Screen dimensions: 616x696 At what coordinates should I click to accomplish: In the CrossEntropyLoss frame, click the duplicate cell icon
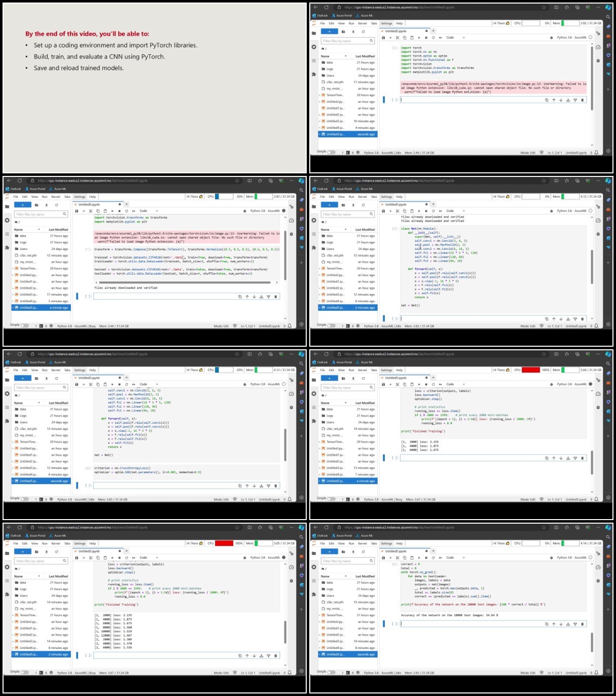240,486
